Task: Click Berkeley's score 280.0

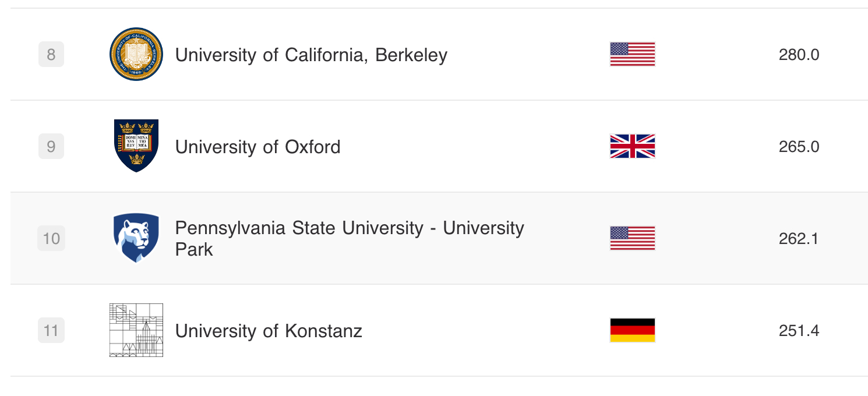Action: 799,55
